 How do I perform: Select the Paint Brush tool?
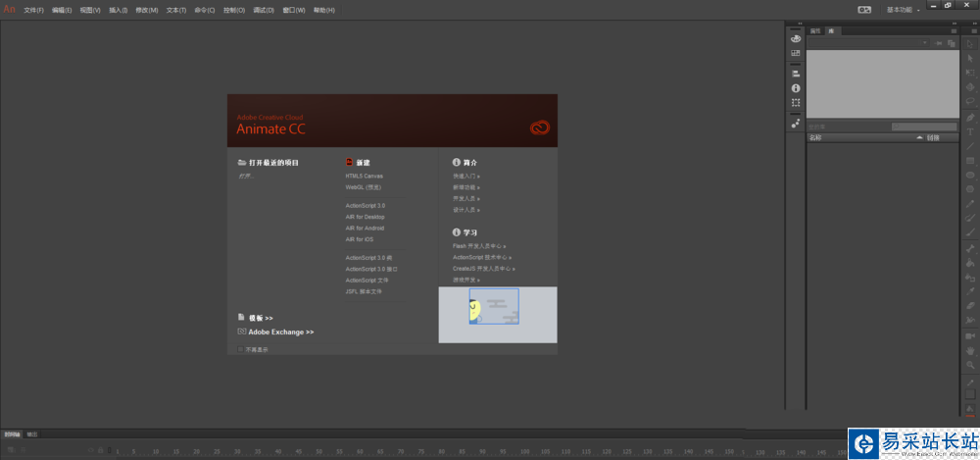tap(970, 217)
